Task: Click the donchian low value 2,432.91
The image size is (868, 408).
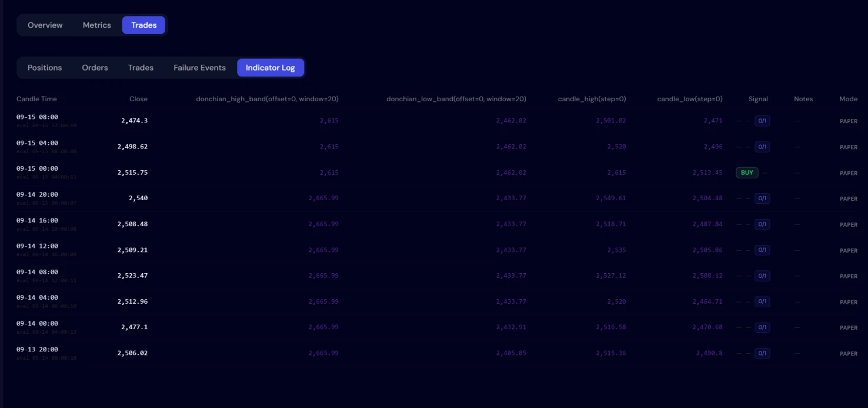Action: click(511, 327)
